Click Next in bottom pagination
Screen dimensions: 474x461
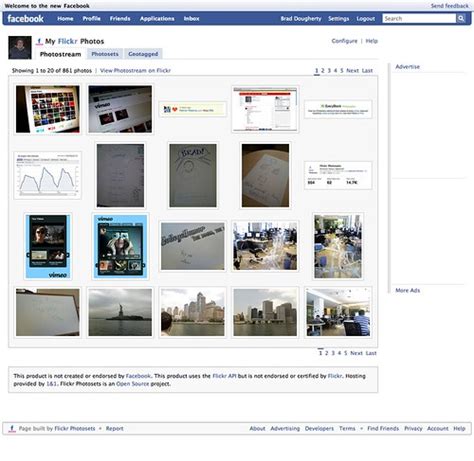point(356,353)
